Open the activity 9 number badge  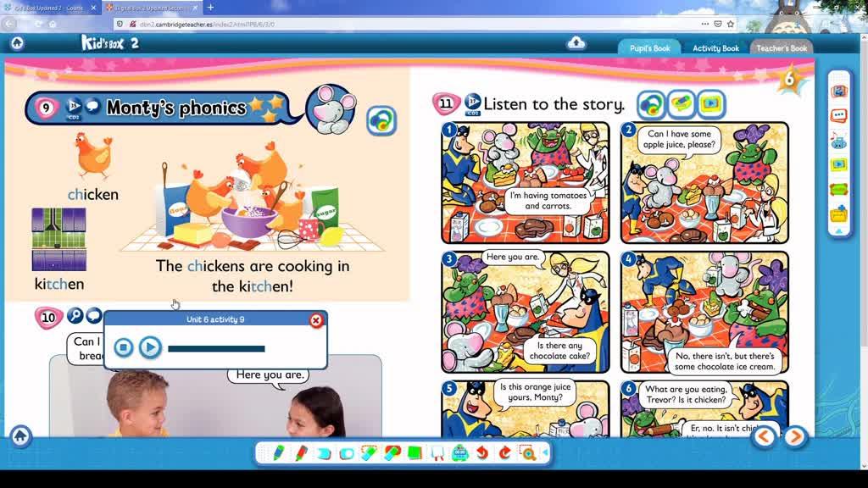point(46,108)
